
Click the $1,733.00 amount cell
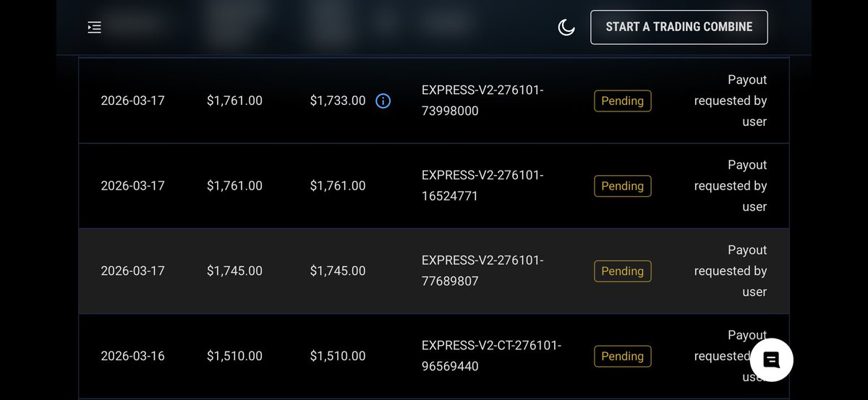pos(338,101)
